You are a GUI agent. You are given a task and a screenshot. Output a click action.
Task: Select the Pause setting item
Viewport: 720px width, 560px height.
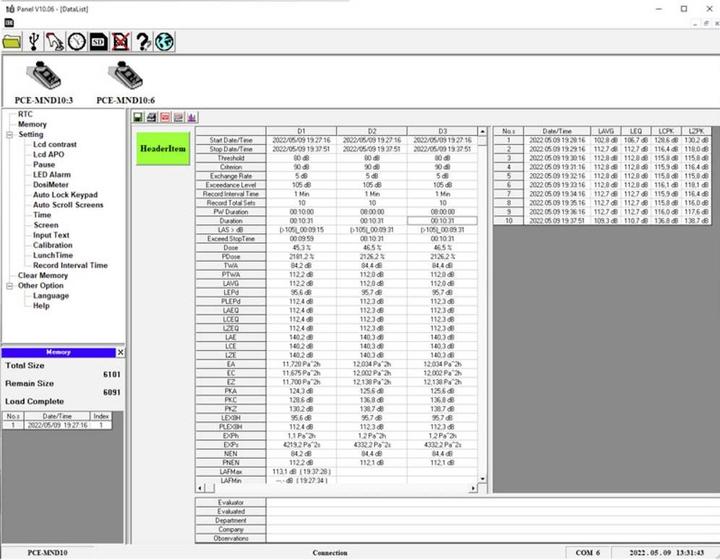(44, 165)
